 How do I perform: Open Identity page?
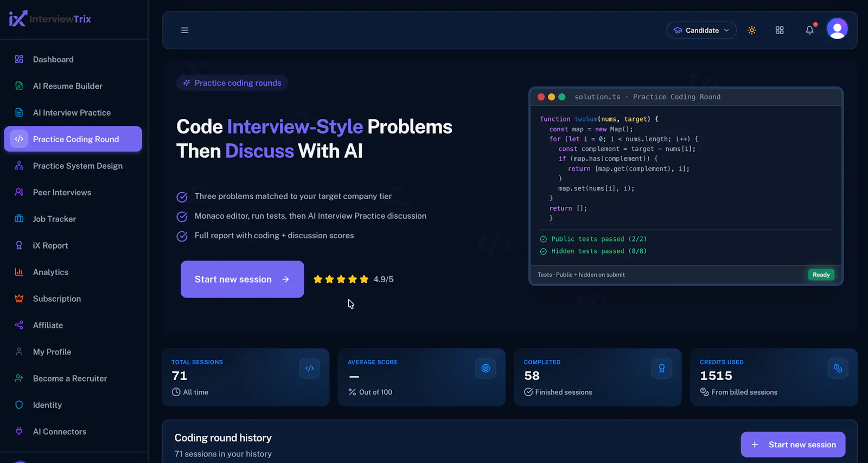pos(73,405)
